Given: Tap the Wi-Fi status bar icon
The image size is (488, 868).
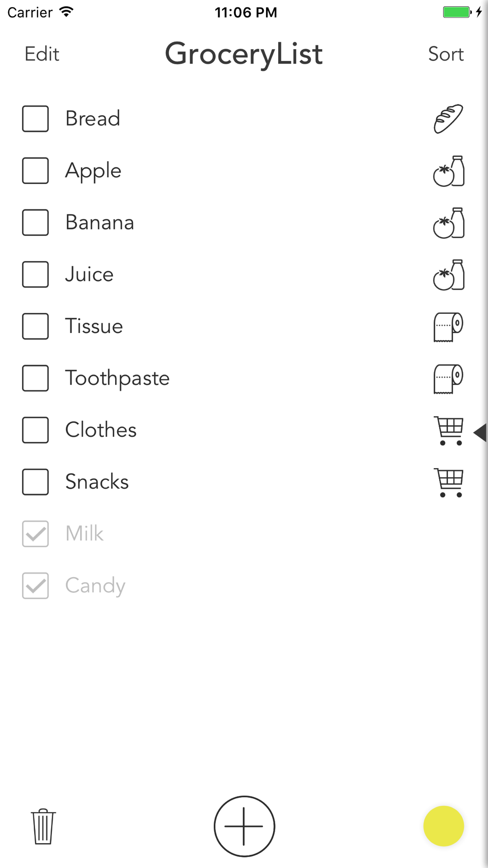Looking at the screenshot, I should 66,12.
